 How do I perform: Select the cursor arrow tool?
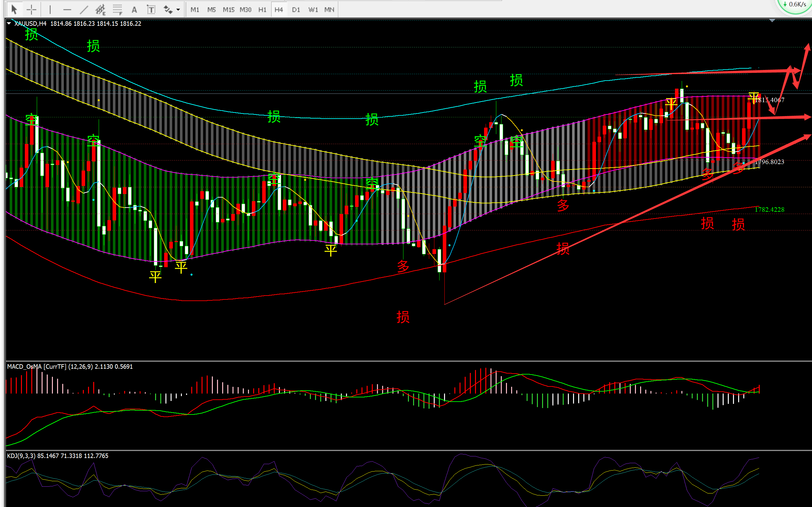pyautogui.click(x=14, y=9)
